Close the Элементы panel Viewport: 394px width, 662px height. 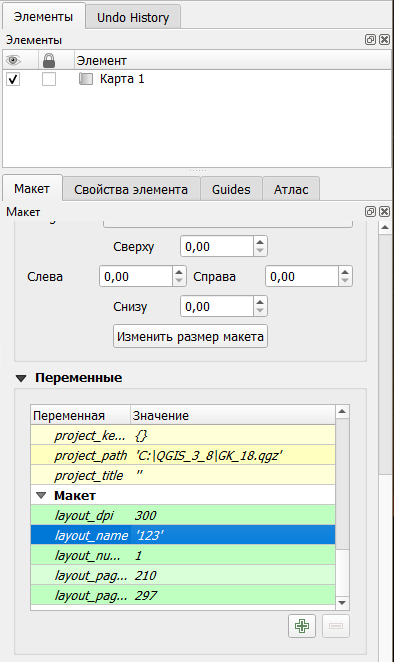(384, 40)
